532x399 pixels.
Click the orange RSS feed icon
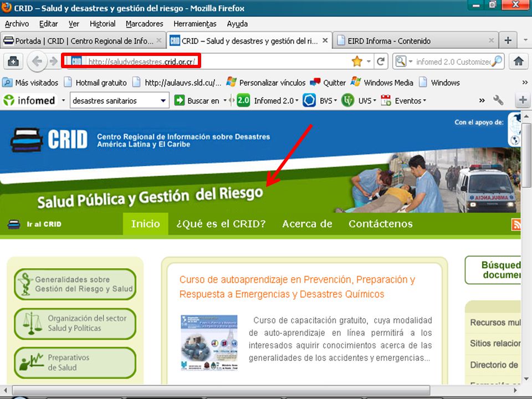516,224
